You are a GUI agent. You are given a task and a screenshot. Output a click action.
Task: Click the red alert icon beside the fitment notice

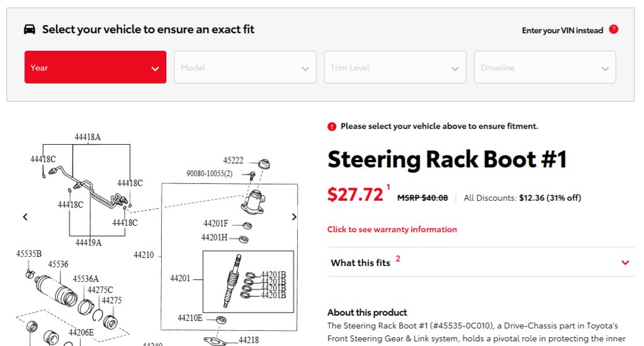pyautogui.click(x=332, y=126)
